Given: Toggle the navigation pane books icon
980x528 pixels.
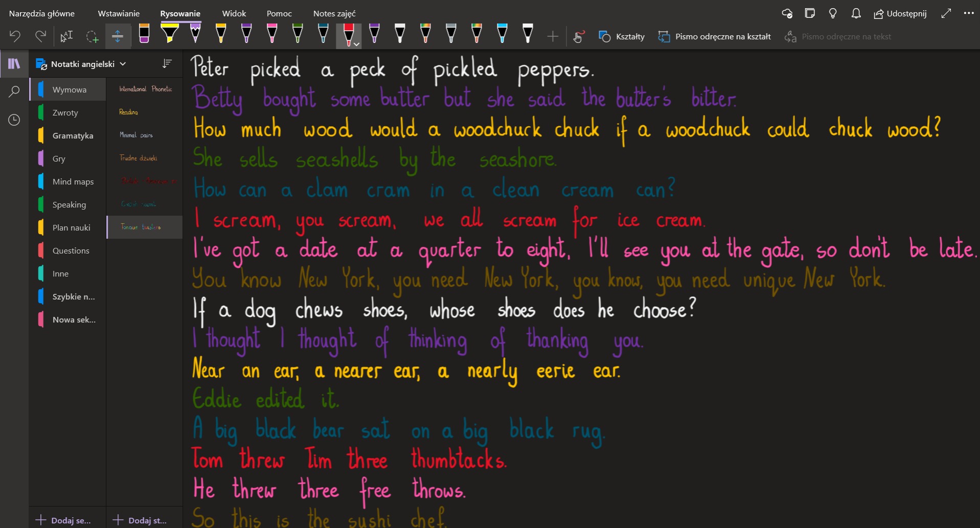Looking at the screenshot, I should [14, 63].
